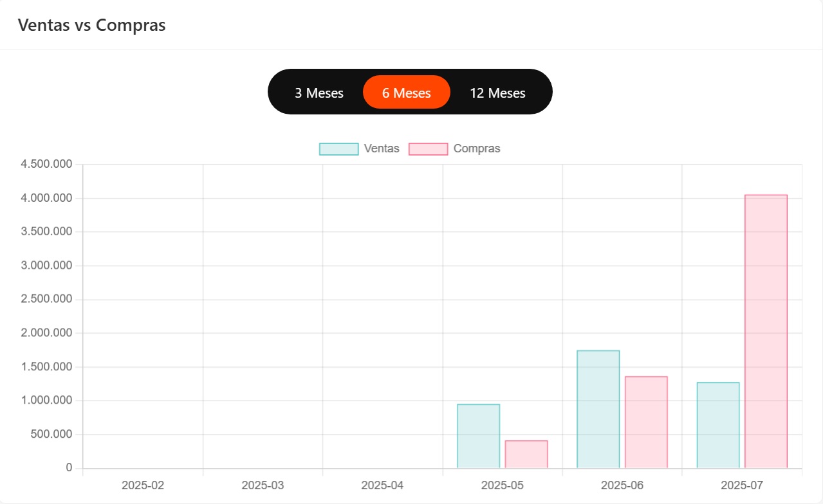Click the "Ventas vs Compras" title
Image resolution: width=823 pixels, height=504 pixels.
pos(91,25)
